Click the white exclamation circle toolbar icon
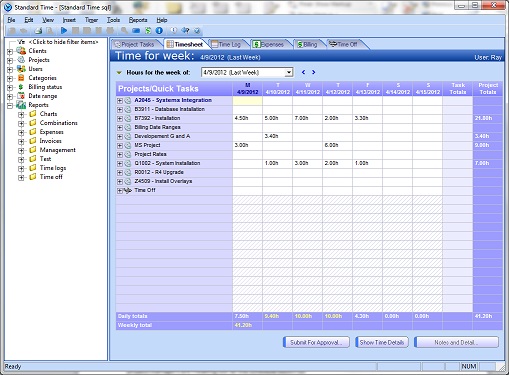509x375 pixels. tap(174, 31)
